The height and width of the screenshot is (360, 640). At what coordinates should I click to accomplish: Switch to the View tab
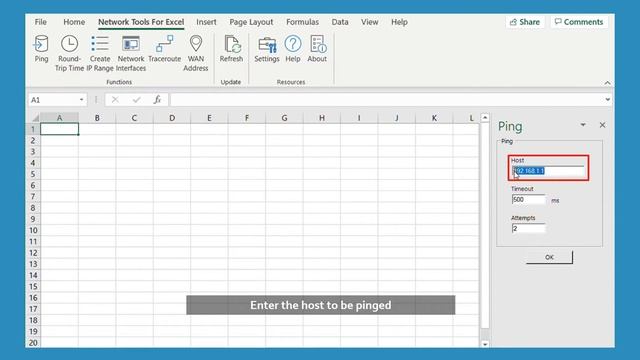coord(369,22)
